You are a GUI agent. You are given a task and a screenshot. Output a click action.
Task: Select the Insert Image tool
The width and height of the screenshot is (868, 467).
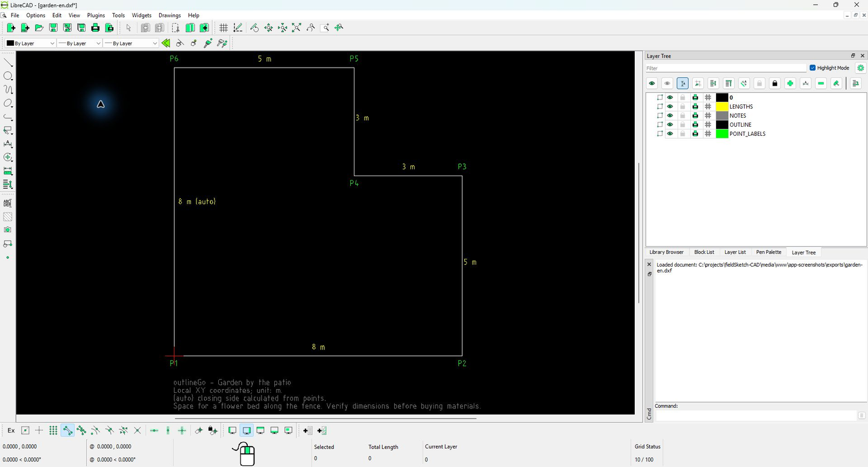8,230
